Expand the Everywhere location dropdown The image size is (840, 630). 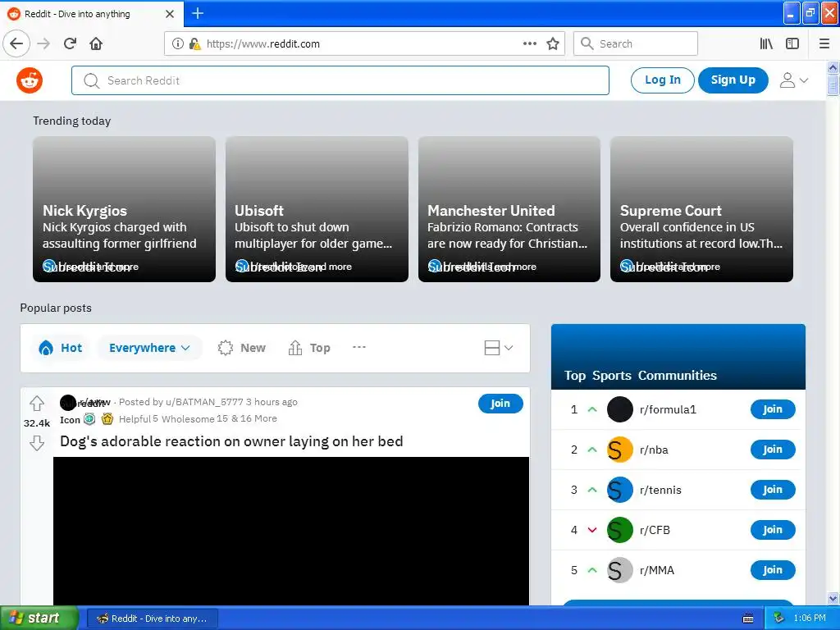(149, 348)
